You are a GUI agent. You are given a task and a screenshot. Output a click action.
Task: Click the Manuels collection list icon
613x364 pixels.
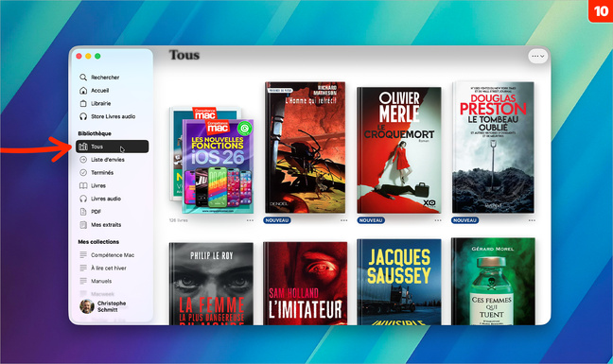[x=83, y=281]
